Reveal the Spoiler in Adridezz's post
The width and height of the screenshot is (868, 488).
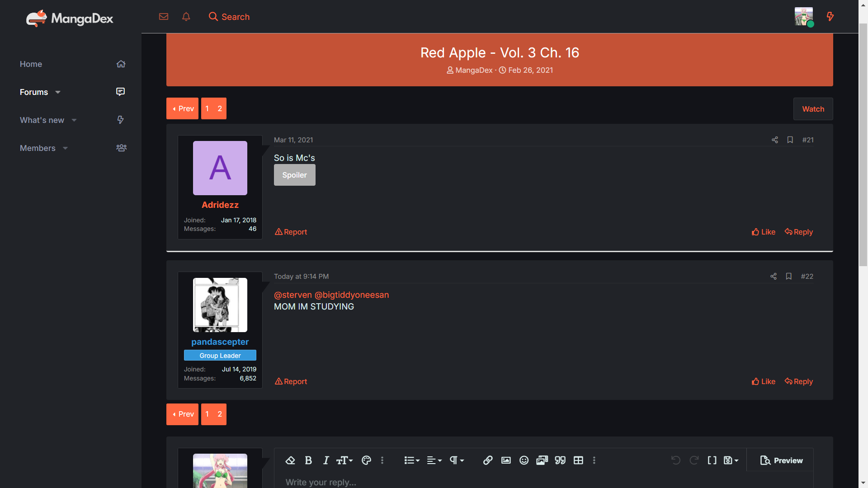point(294,175)
